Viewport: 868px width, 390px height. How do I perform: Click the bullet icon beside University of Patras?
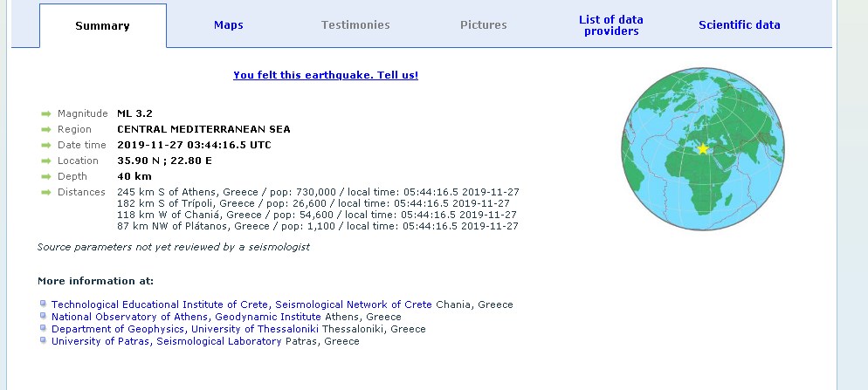point(42,341)
